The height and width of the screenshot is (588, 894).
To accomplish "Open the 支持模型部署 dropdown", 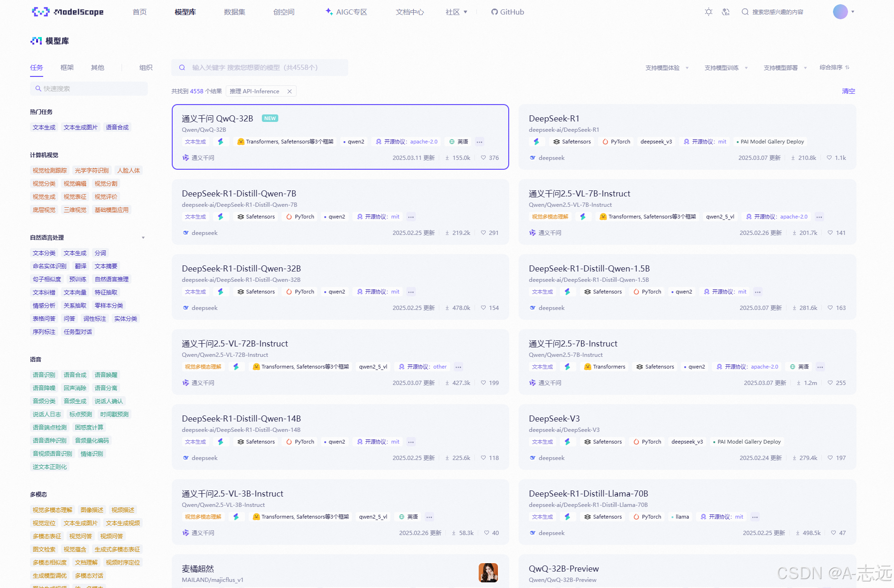I will pos(785,68).
